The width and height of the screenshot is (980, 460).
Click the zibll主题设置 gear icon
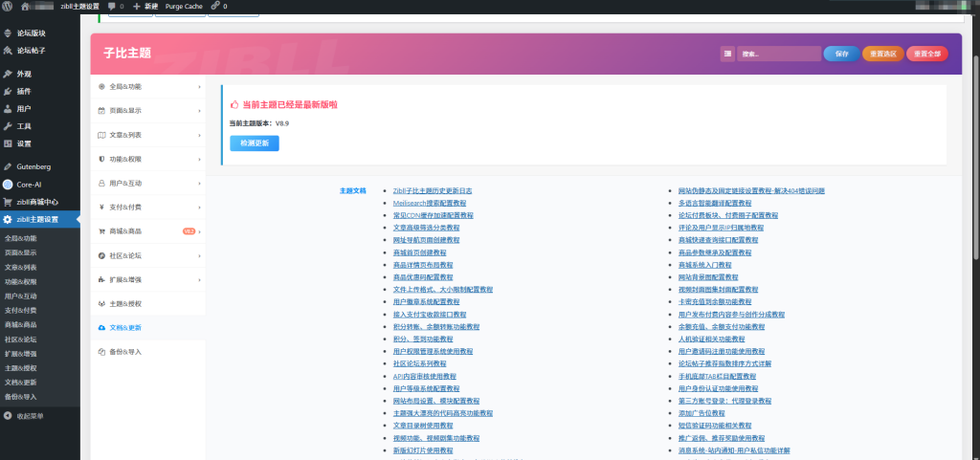8,220
